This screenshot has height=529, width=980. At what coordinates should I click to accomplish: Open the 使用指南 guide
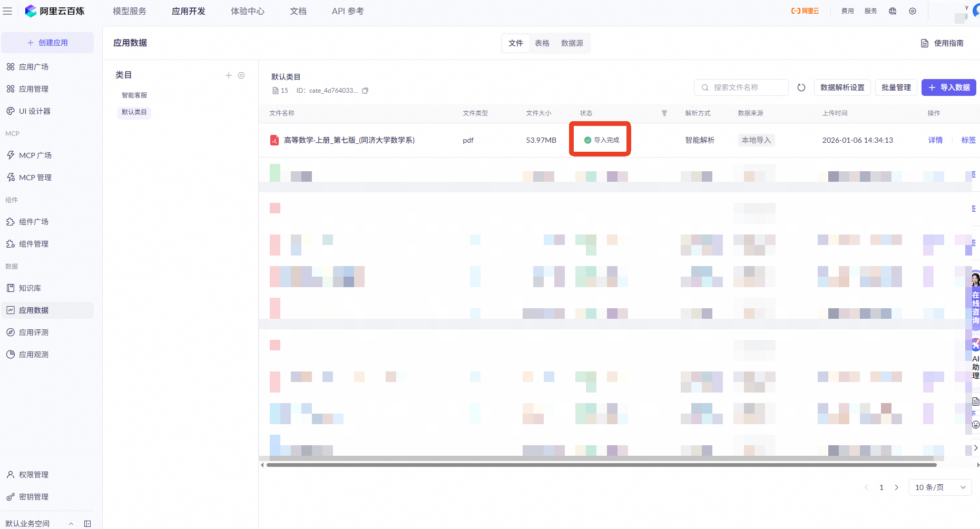point(942,43)
